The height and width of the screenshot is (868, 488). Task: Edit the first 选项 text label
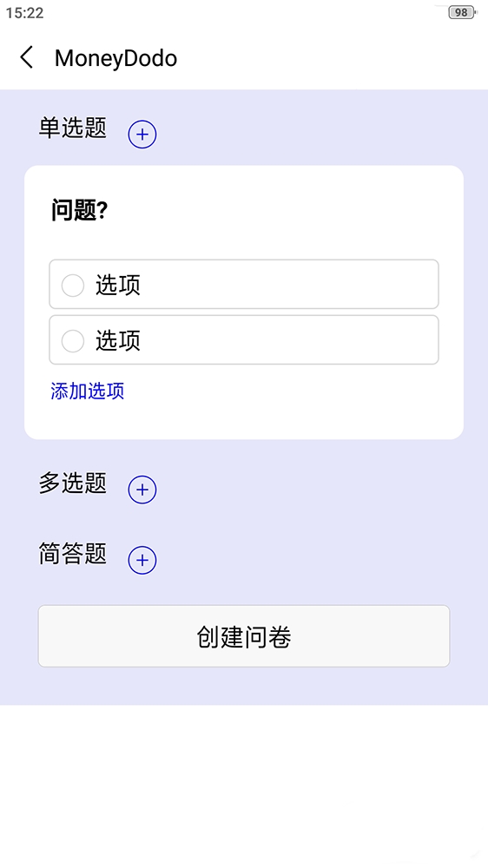pos(118,285)
